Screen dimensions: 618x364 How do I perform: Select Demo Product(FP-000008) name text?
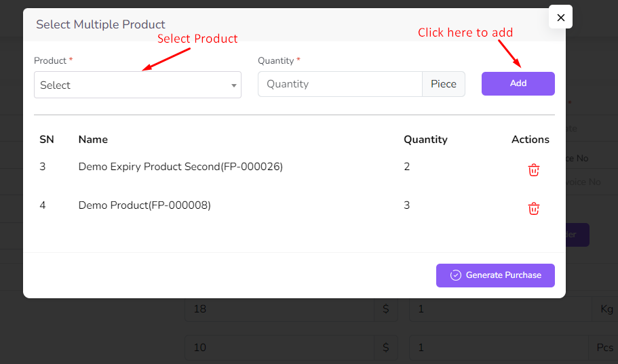144,205
